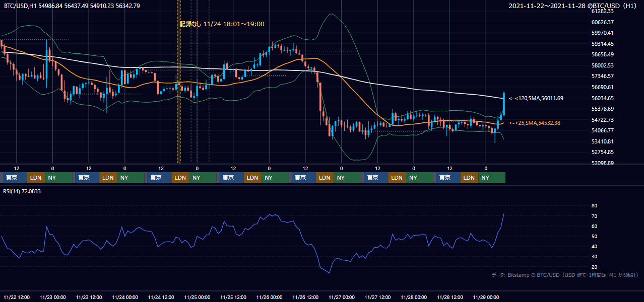Image resolution: width=644 pixels, height=302 pixels.
Task: Click the RSI(14) 72.0833 indicator label
Action: (x=22, y=191)
